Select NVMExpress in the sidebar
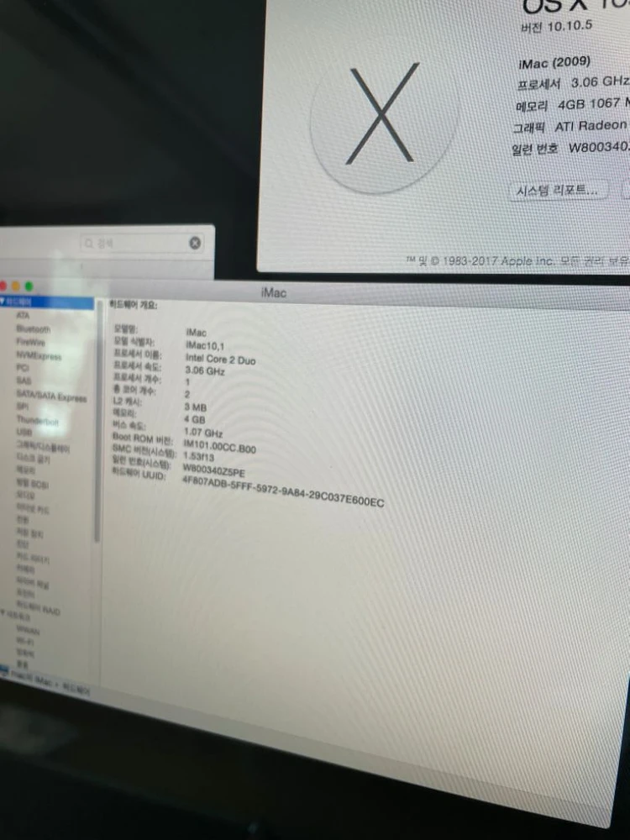The image size is (630, 840). coord(39,355)
